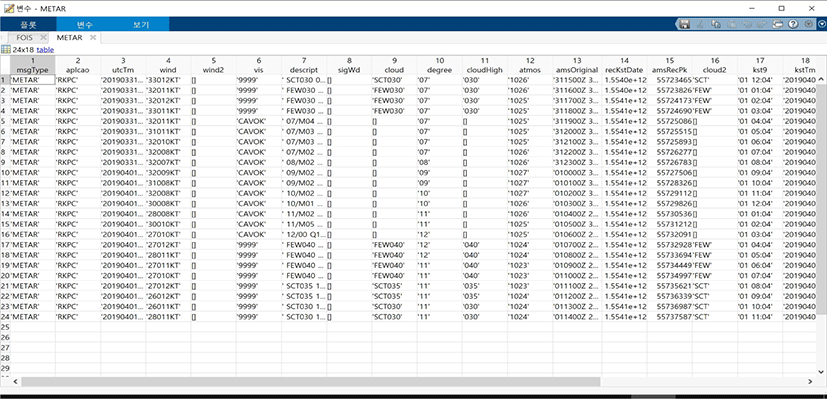827x399 pixels.
Task: Click wind cell '33012KT' in row 1
Action: coord(168,80)
